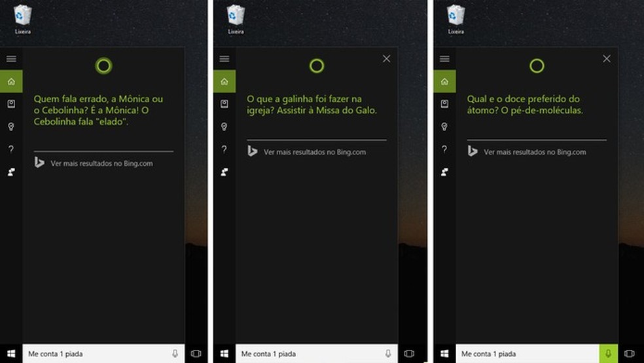Select the Home icon in the Mônica joke panel
The width and height of the screenshot is (644, 363).
pyautogui.click(x=11, y=81)
